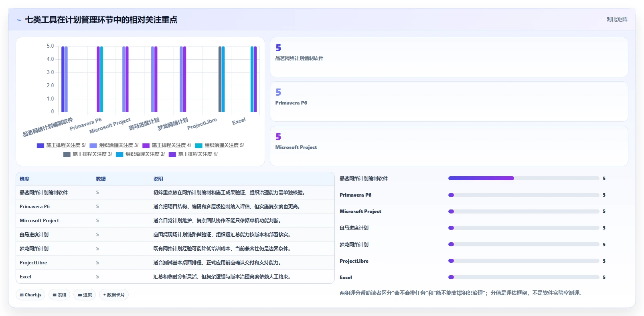
Task: Click the chart x-axis label 斑马进度计划
Action: [x=144, y=124]
